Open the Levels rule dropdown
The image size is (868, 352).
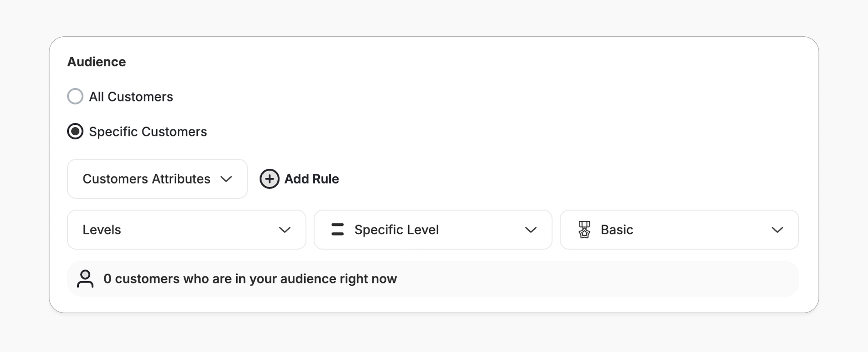pos(186,229)
